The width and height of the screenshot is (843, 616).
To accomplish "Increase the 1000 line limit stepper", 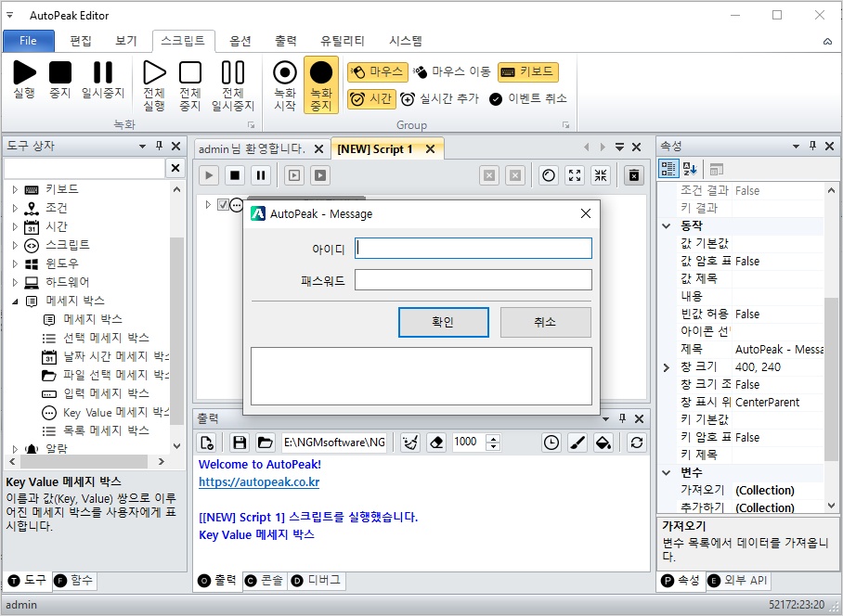I will (x=493, y=438).
